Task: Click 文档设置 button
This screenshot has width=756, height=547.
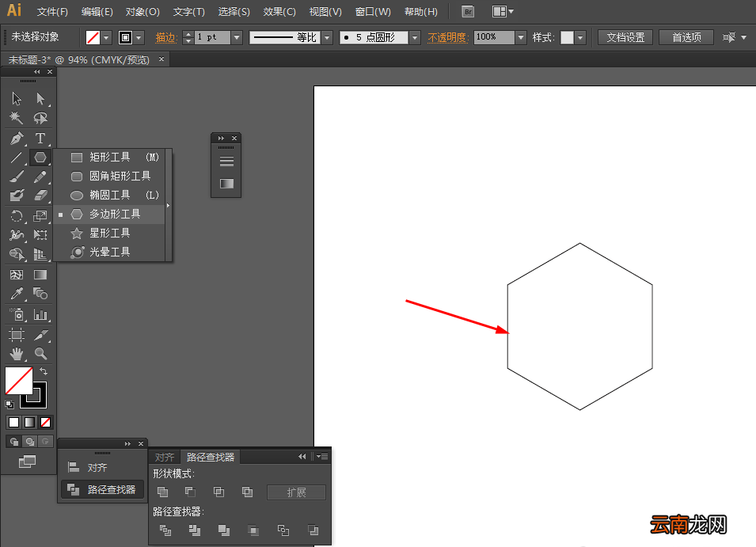Action: coord(625,37)
